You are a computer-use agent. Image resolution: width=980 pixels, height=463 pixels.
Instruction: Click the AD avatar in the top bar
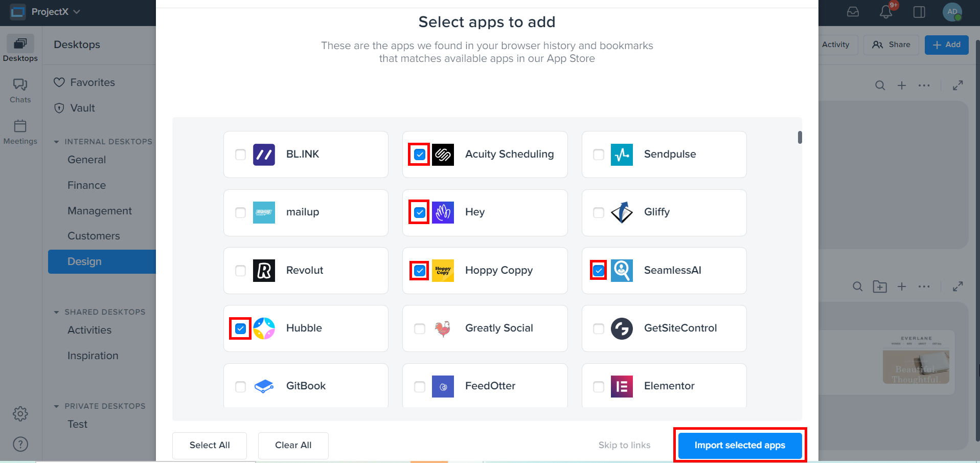pos(952,12)
